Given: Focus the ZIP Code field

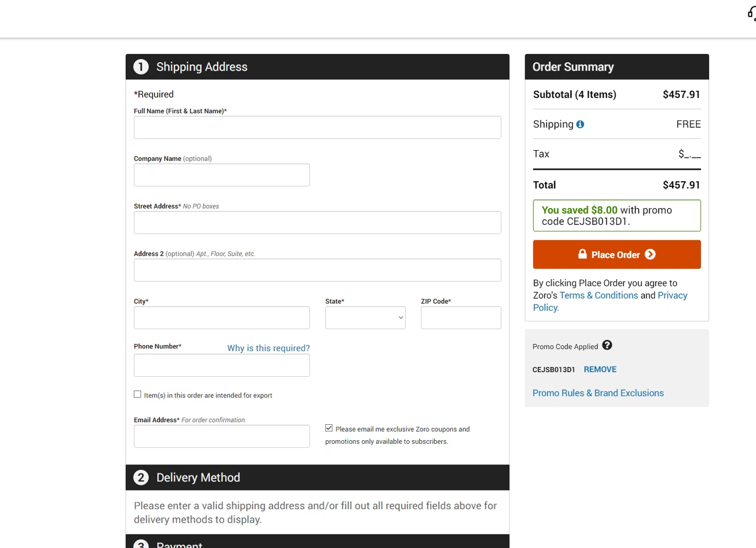Looking at the screenshot, I should tap(461, 318).
